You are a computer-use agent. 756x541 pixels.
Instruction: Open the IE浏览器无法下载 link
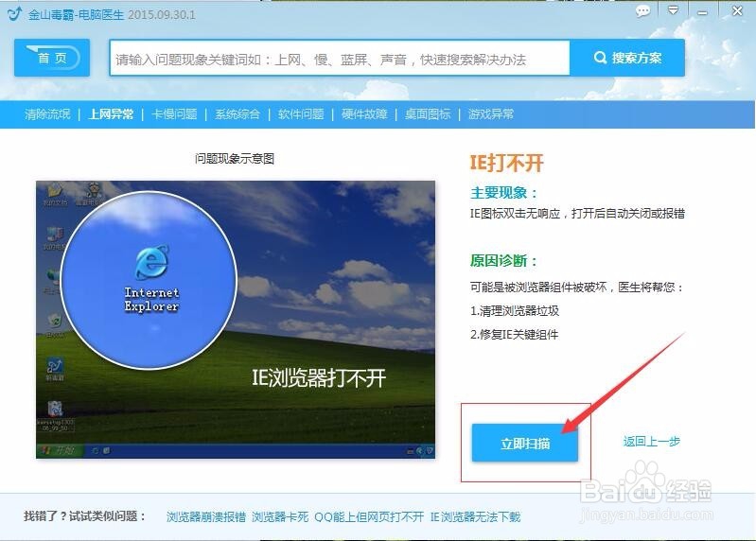click(475, 517)
